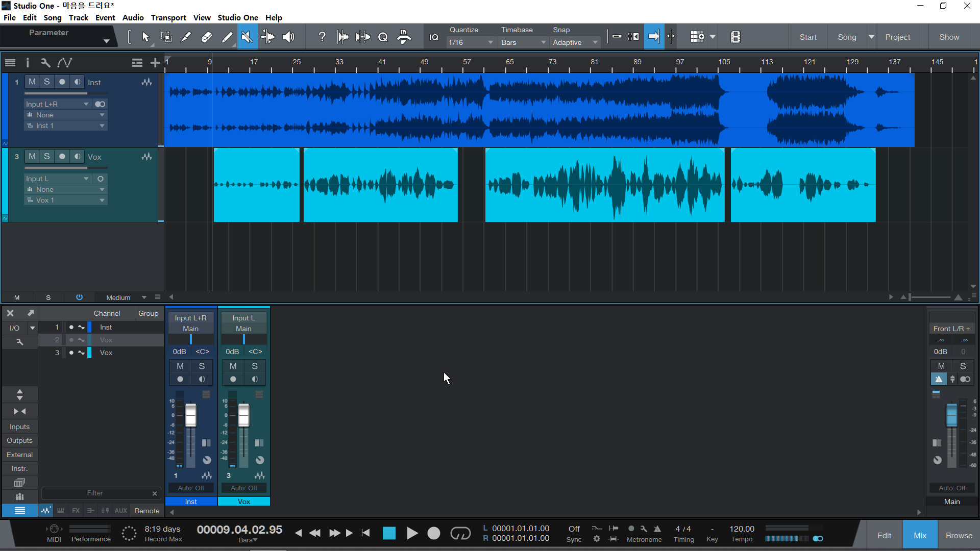Viewport: 980px width, 551px height.
Task: Open the Transport menu
Action: [x=168, y=17]
